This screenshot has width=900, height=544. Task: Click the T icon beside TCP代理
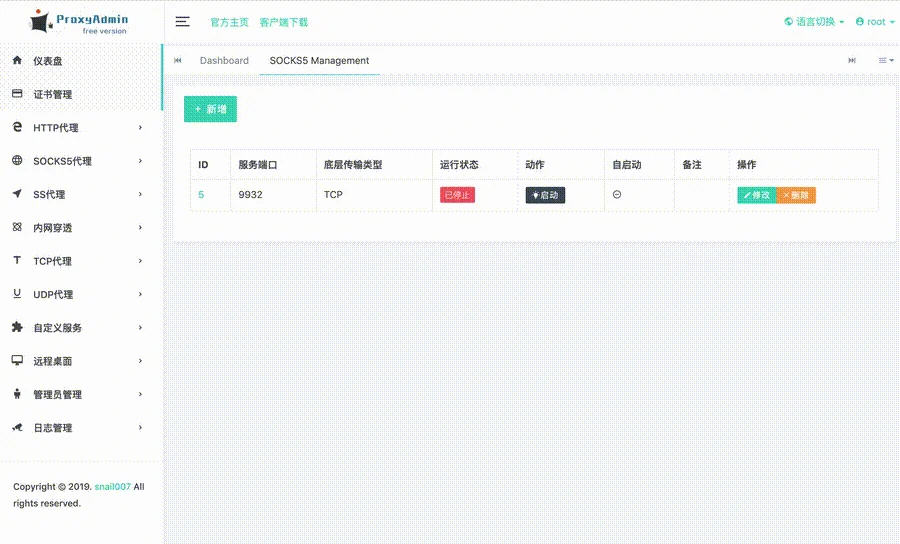[17, 261]
